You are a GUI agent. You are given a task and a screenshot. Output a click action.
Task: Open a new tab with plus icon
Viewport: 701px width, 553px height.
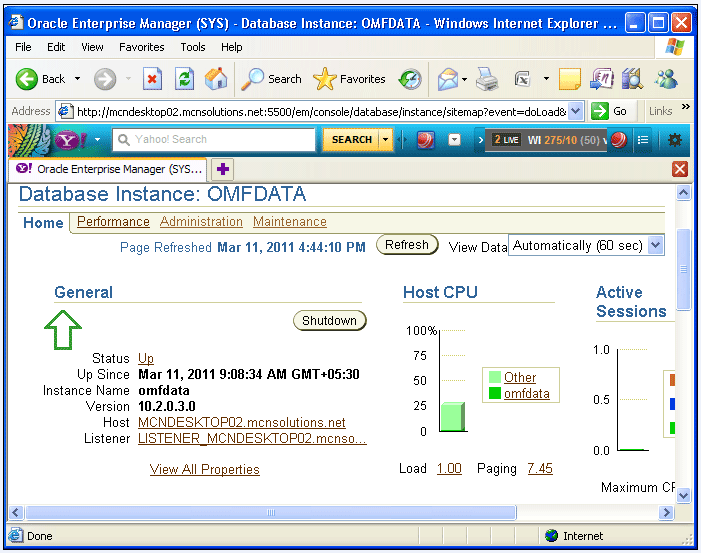(x=223, y=169)
